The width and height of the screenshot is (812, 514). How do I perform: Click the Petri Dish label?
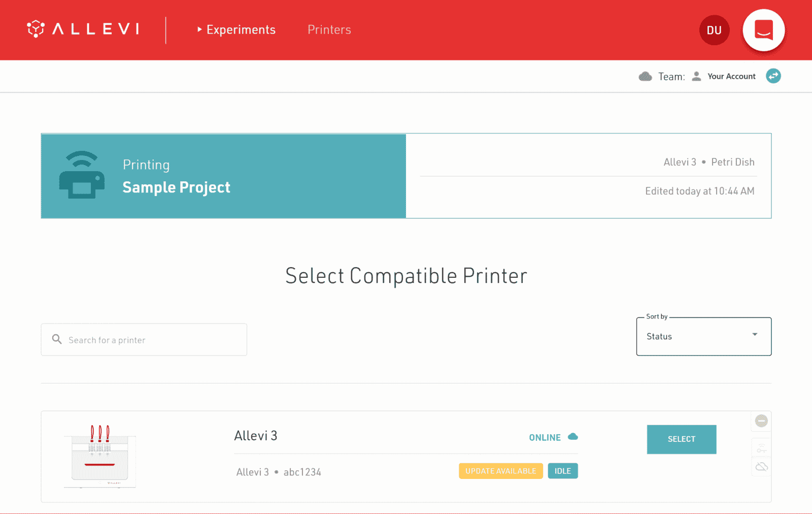click(x=733, y=162)
